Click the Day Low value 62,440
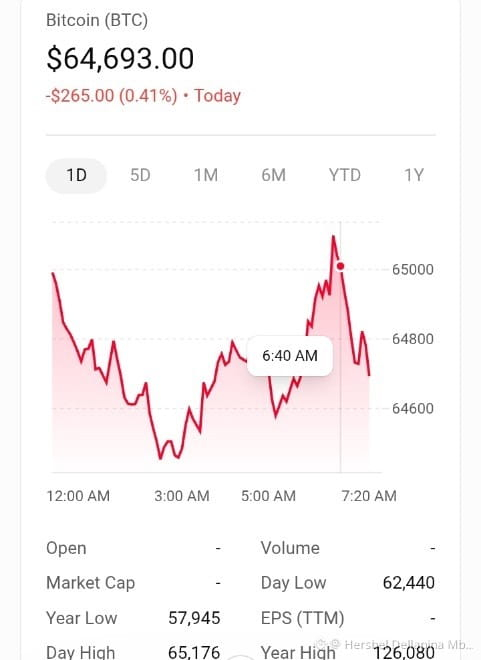The image size is (481, 660). coord(409,583)
